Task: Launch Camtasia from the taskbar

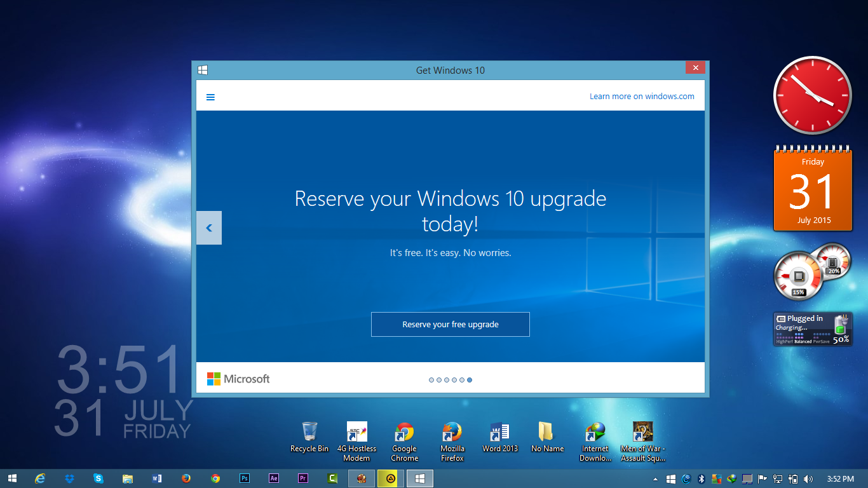Action: pyautogui.click(x=332, y=478)
